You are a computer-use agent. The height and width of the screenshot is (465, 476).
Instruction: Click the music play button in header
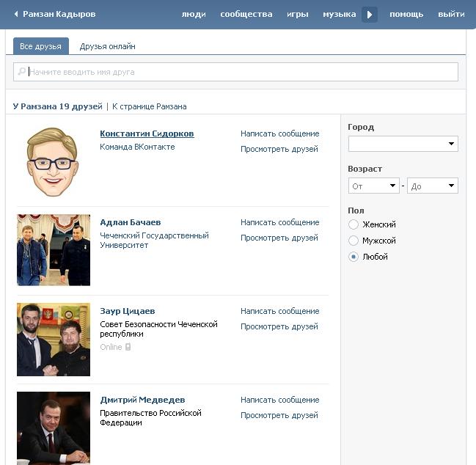(x=370, y=14)
